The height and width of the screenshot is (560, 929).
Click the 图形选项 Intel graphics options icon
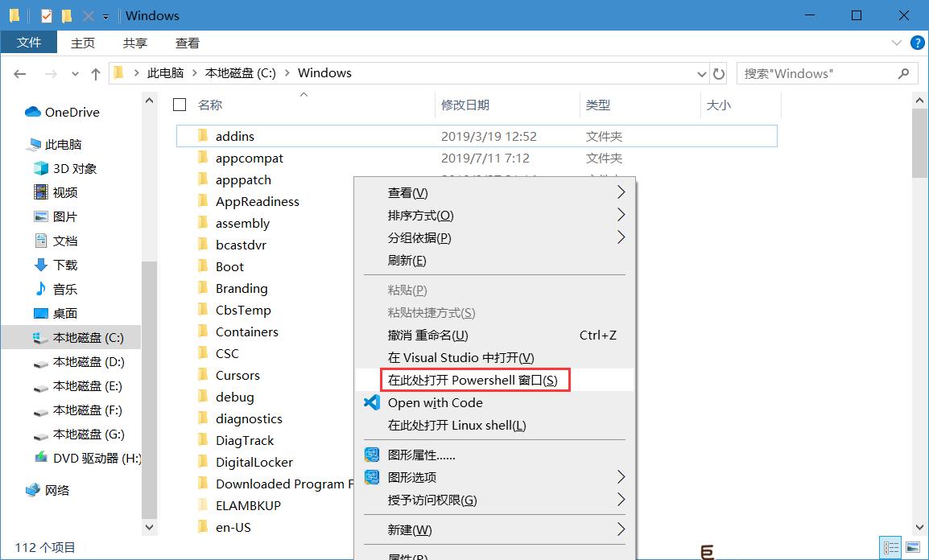(371, 476)
